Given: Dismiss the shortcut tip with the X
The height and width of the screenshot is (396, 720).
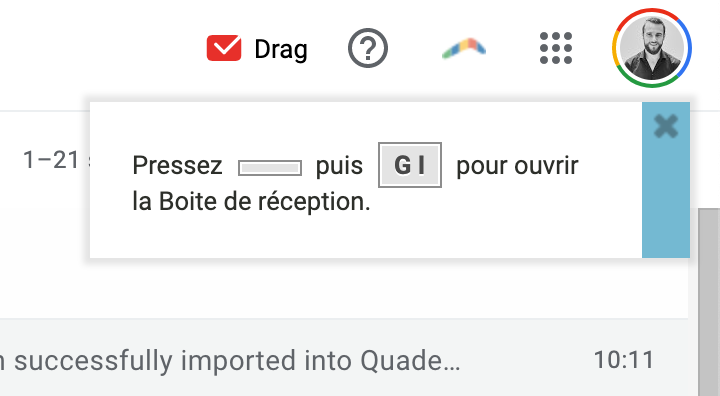Looking at the screenshot, I should (666, 126).
